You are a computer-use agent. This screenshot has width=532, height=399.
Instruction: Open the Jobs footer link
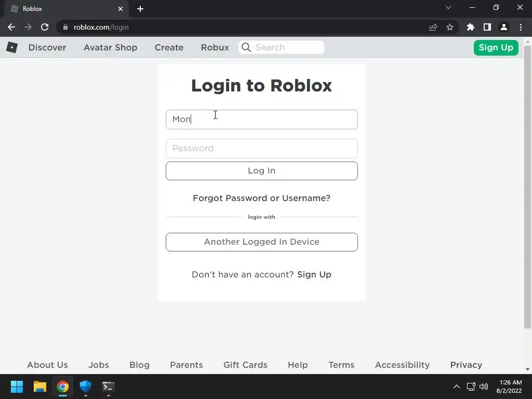99,365
